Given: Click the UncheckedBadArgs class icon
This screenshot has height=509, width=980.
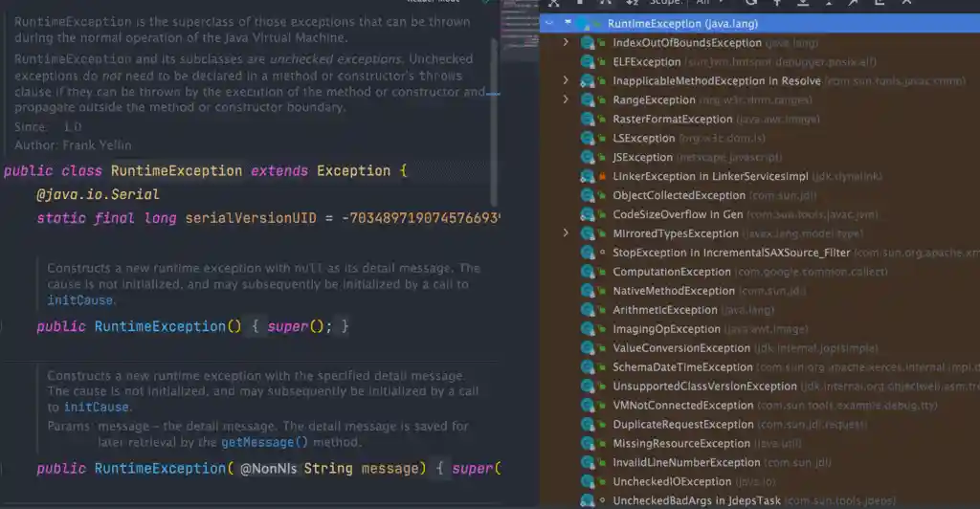Looking at the screenshot, I should [x=589, y=501].
